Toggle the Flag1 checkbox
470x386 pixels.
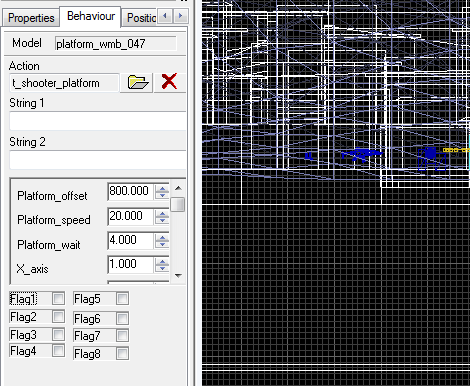point(58,299)
